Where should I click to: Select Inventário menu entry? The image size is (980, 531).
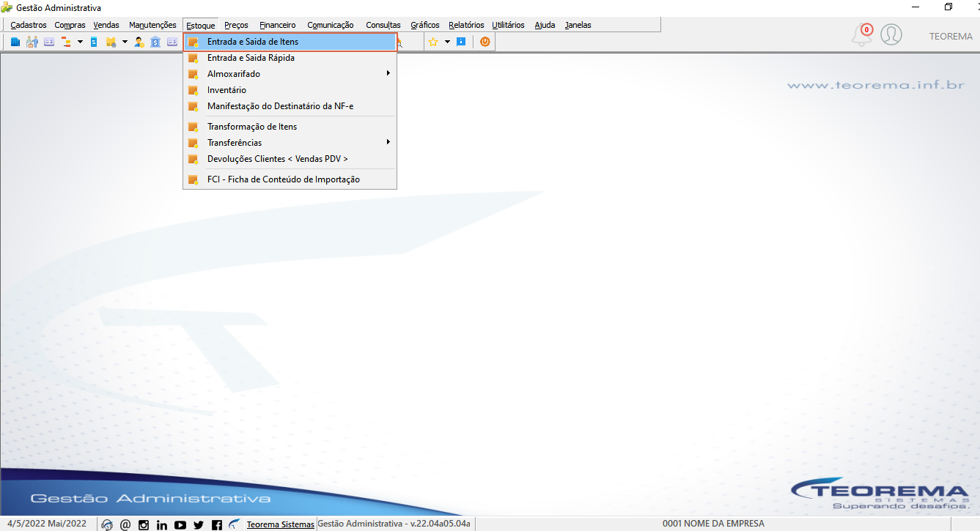[290, 90]
